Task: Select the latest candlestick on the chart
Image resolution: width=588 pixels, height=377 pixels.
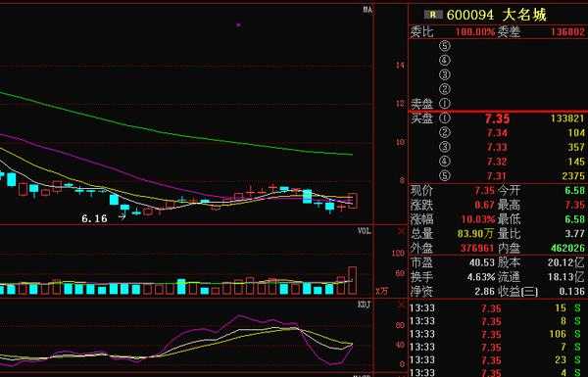Action: (x=353, y=201)
